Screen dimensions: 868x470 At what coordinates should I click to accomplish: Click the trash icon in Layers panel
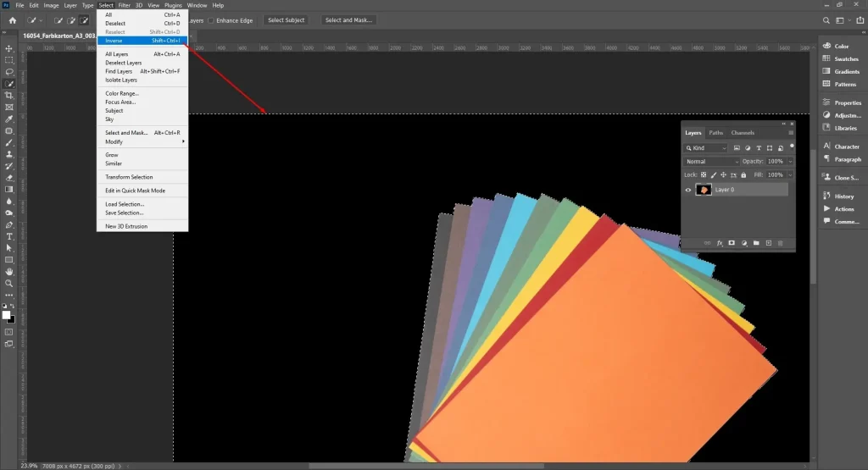pyautogui.click(x=781, y=243)
